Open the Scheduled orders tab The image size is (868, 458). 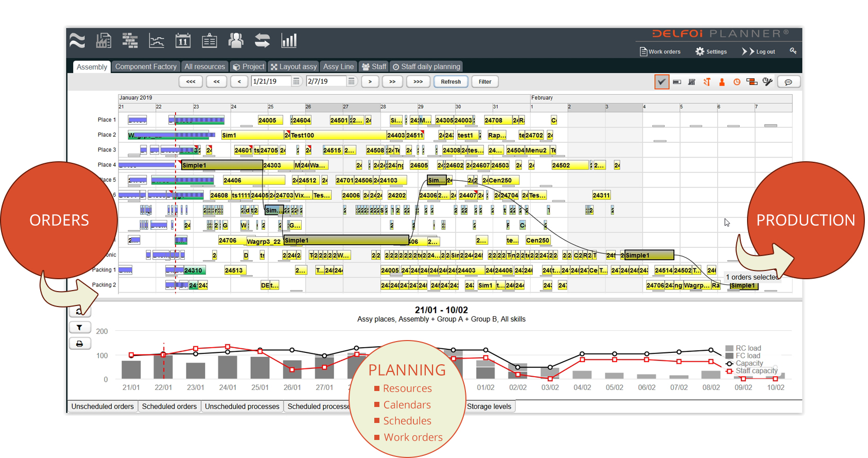pos(169,406)
